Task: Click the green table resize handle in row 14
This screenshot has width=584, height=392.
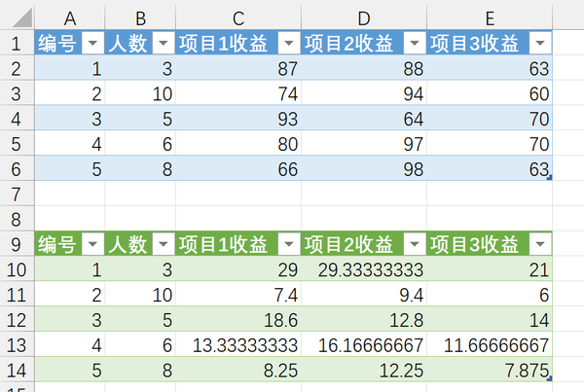Action: [549, 378]
